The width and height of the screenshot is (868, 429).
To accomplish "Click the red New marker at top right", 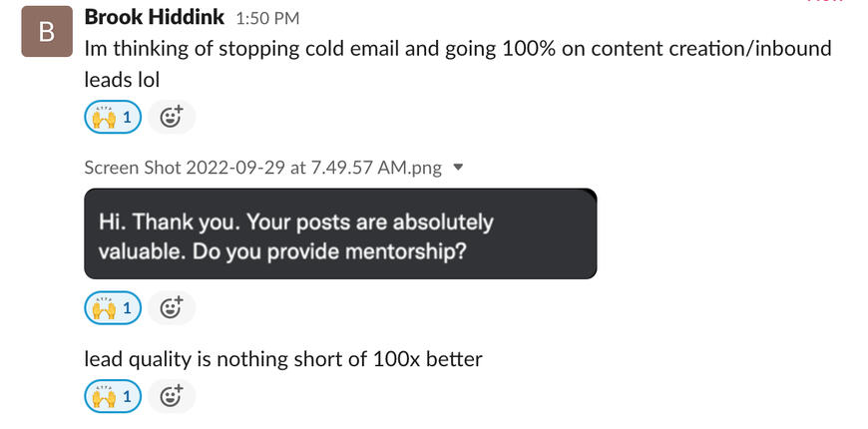I will click(824, 2).
